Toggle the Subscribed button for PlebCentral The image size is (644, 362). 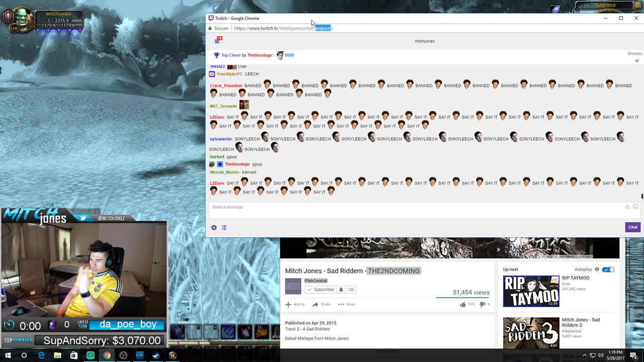pos(320,290)
